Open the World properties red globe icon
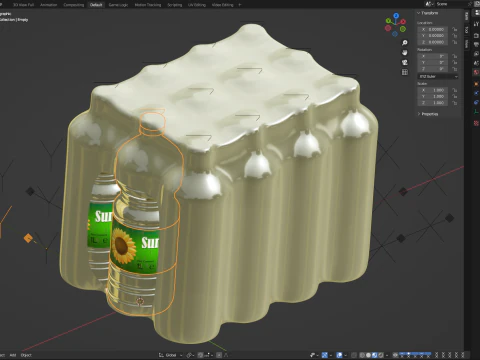Screen dimensions: 480x360 tap(476, 72)
